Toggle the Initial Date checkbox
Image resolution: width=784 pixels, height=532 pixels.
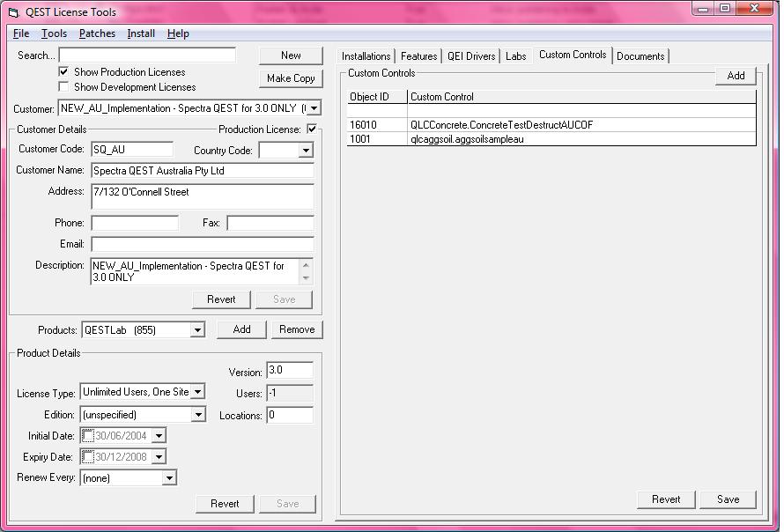[x=87, y=436]
